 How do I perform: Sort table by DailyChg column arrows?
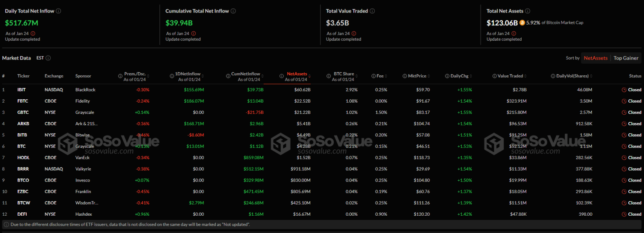pos(471,76)
